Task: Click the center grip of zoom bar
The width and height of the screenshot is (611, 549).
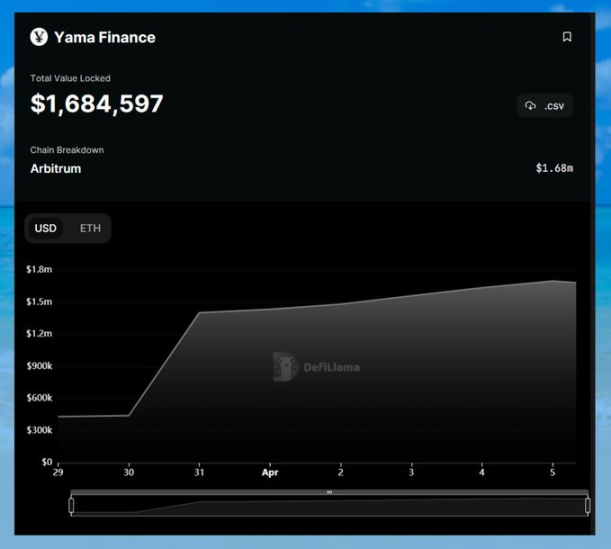Action: [x=329, y=492]
